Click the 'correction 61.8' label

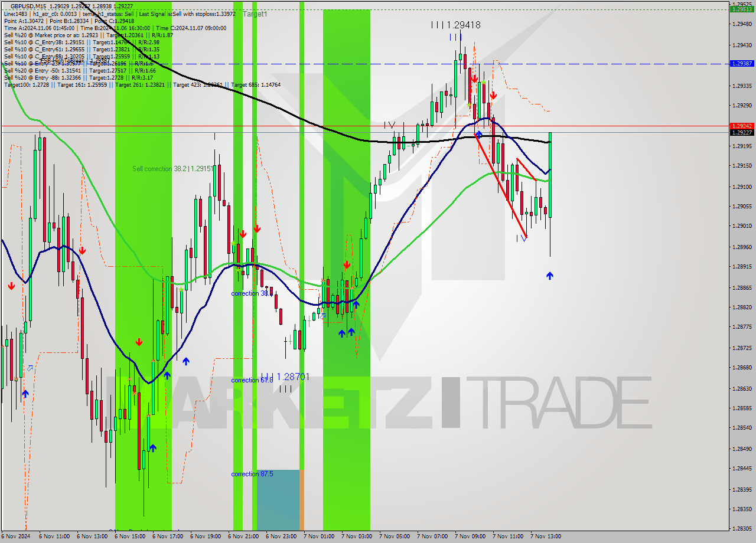click(x=252, y=380)
